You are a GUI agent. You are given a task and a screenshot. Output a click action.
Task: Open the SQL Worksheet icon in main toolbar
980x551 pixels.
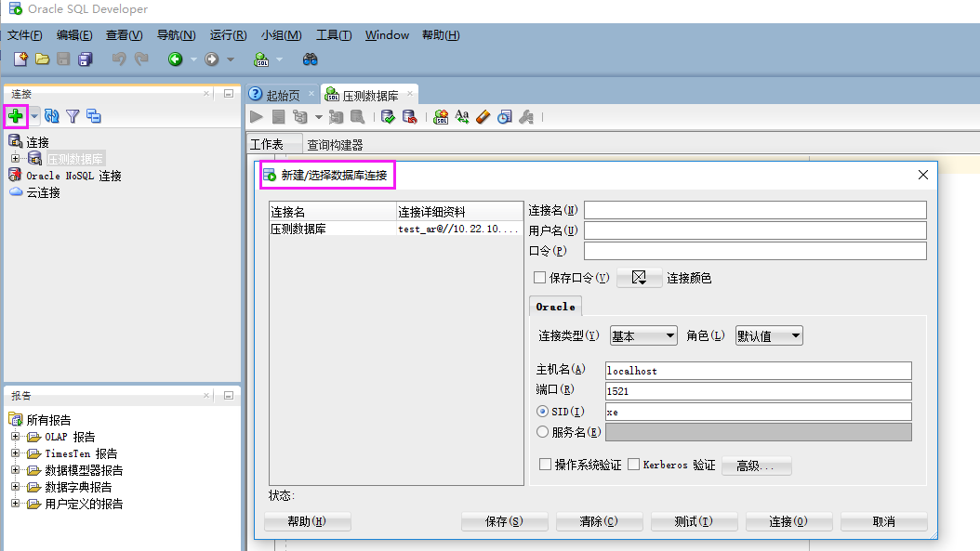coord(261,59)
